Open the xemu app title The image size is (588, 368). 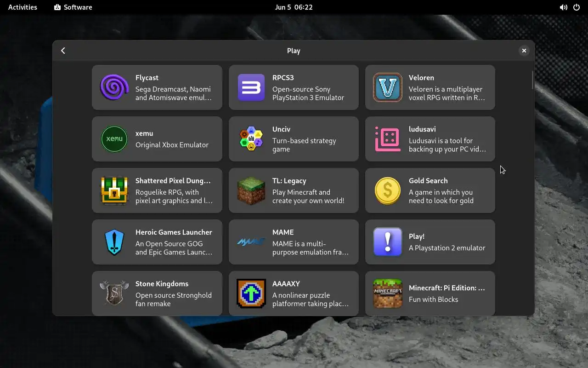pos(144,133)
